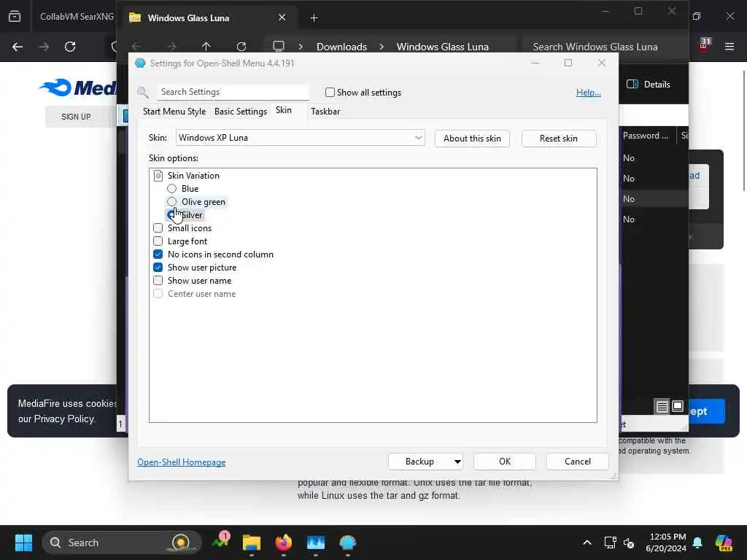Viewport: 747px width, 560px height.
Task: Select the Olive green skin variation
Action: 172,202
